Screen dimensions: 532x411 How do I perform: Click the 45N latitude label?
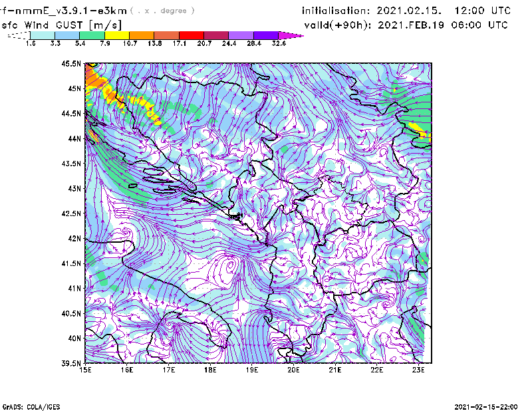click(74, 88)
